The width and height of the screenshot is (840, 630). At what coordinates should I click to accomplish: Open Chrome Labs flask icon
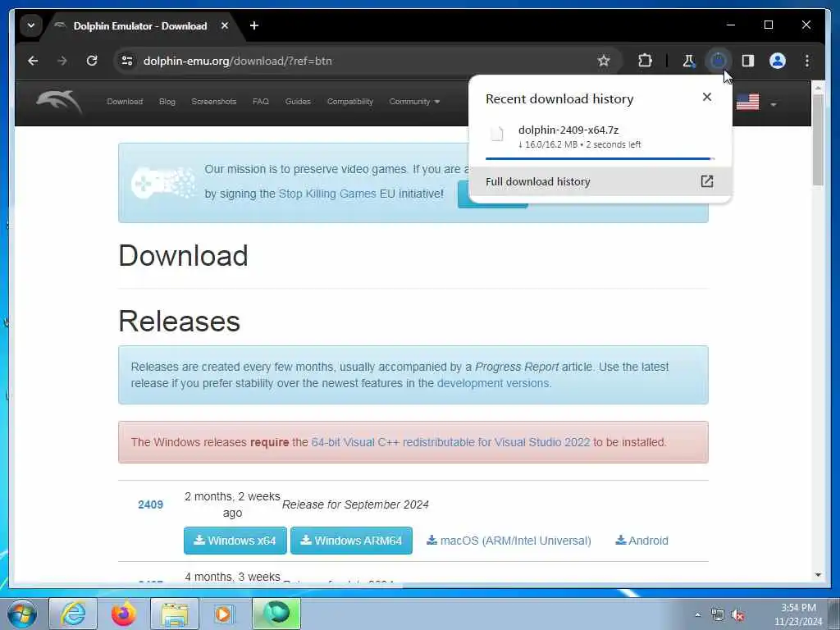coord(688,61)
